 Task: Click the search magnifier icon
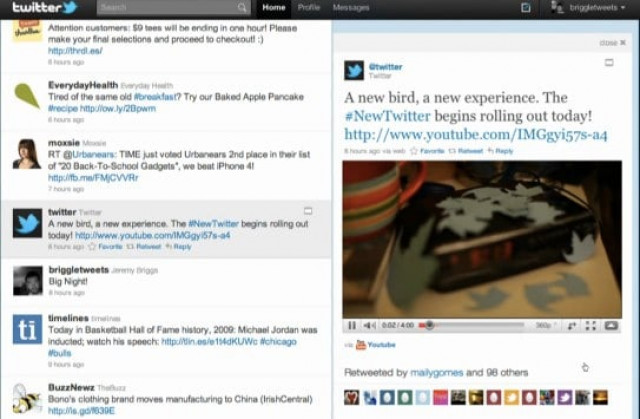click(x=242, y=7)
